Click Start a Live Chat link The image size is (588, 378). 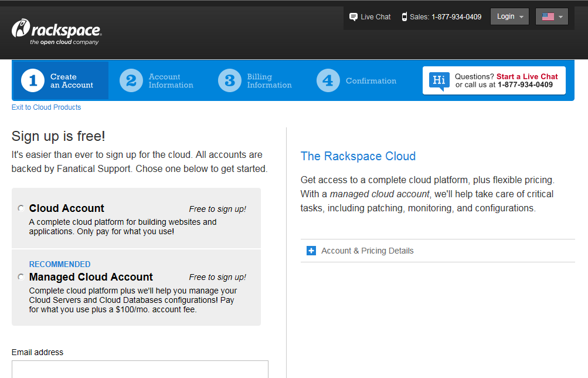tap(527, 76)
